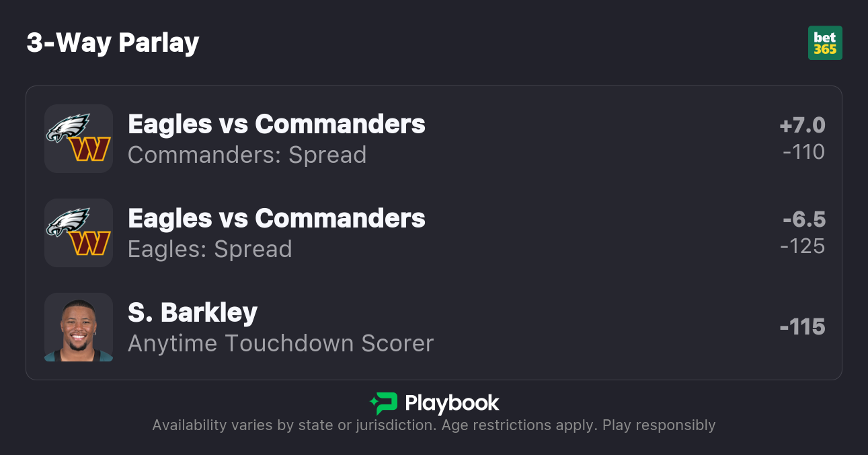Select the Commanders: Spread label
Screen dimensions: 868x455
point(247,155)
